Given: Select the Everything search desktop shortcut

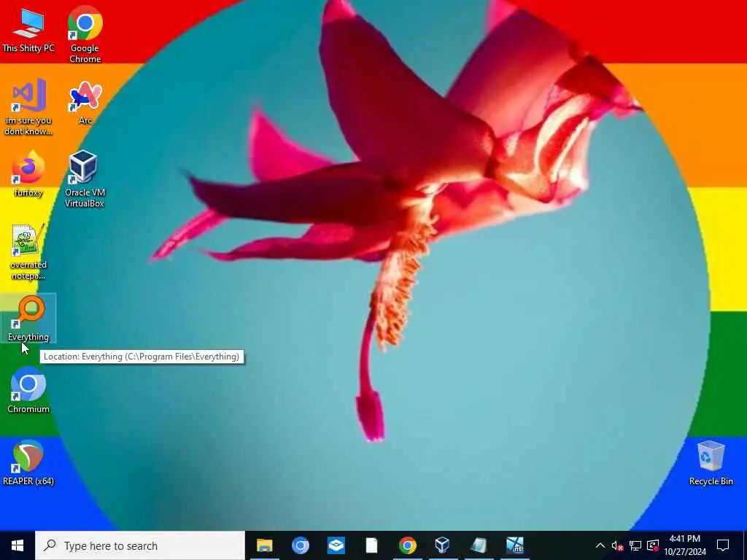Looking at the screenshot, I should tap(28, 318).
